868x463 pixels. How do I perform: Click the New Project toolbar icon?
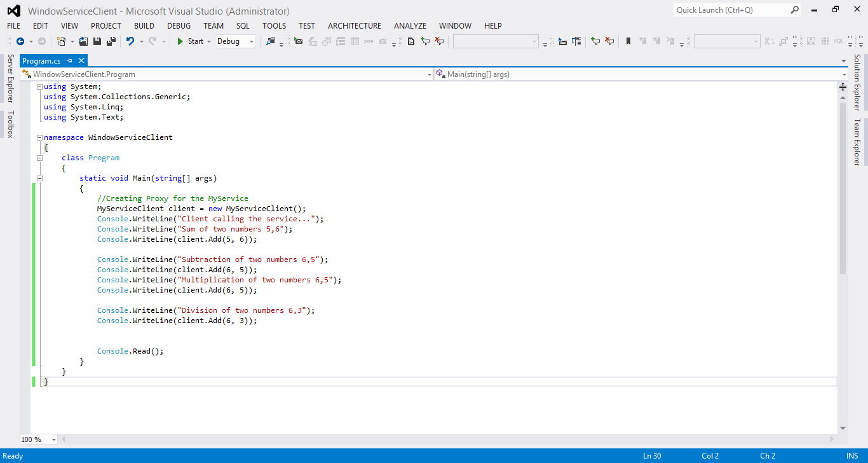point(61,41)
